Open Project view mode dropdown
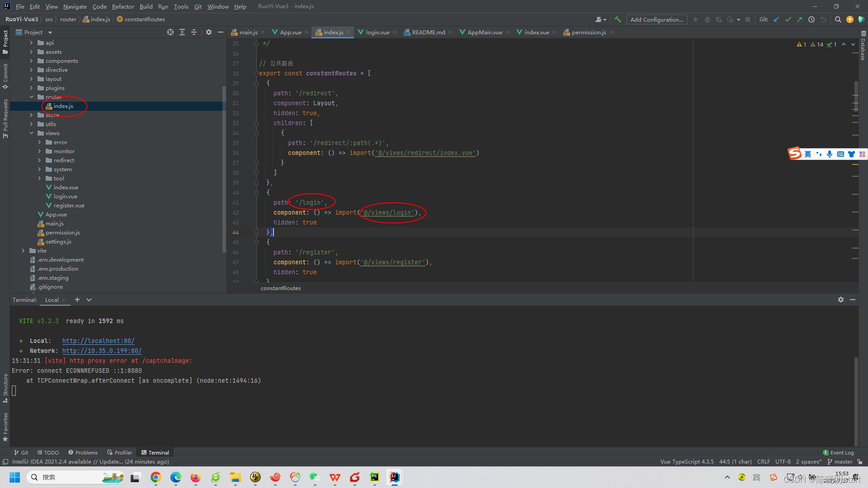This screenshot has height=488, width=868. tap(50, 33)
